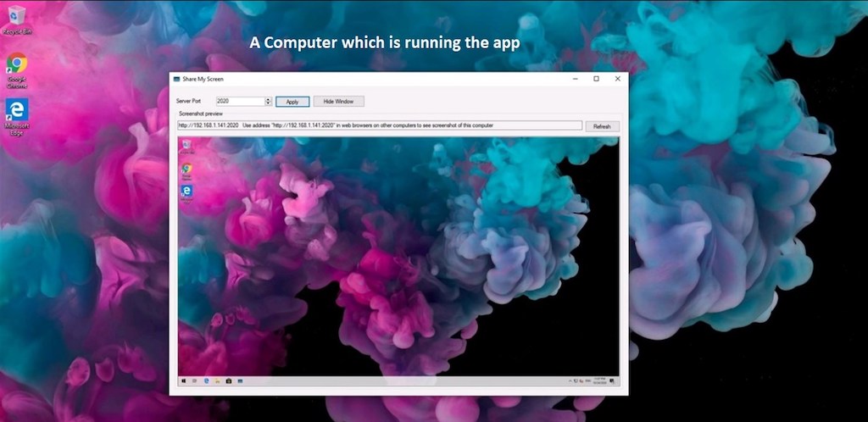Decrease the Server Port with the down arrow
Image resolution: width=868 pixels, height=422 pixels.
[269, 103]
